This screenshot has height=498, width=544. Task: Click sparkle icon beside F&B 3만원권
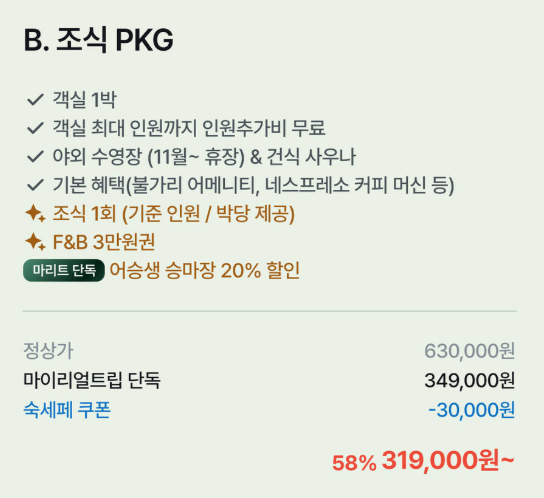pos(35,242)
